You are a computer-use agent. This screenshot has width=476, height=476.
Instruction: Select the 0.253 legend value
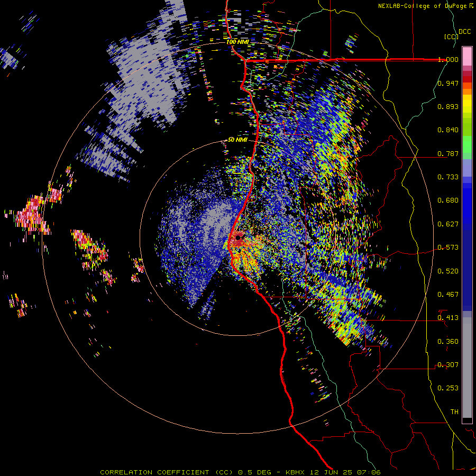(x=448, y=388)
